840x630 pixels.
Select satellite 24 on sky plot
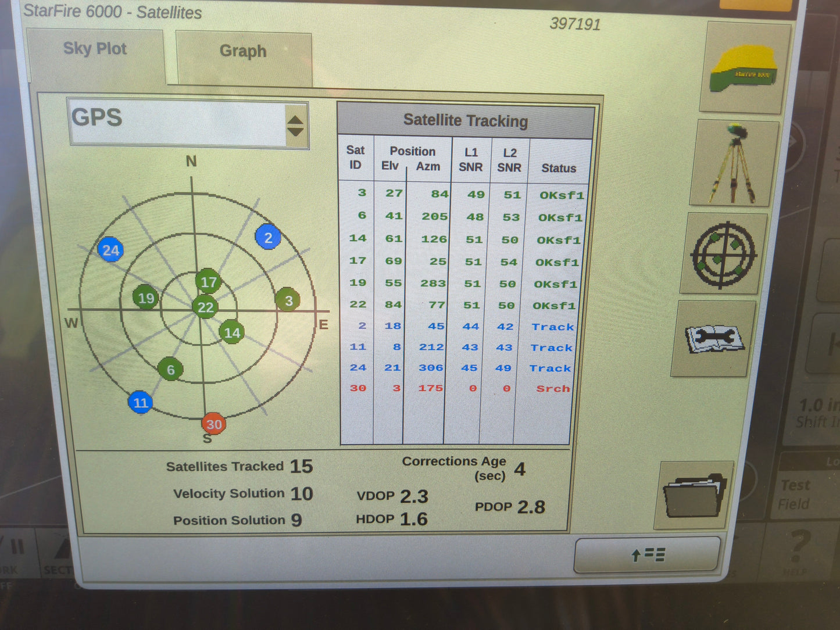[110, 250]
